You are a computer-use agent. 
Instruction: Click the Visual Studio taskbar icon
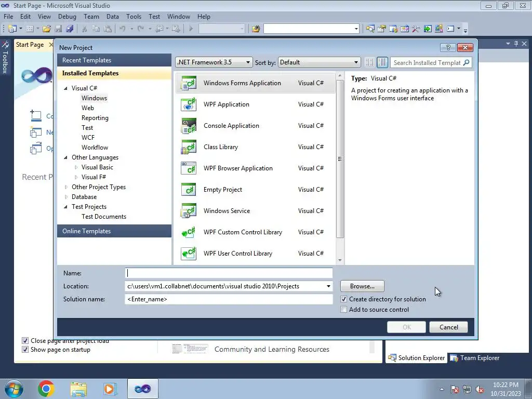point(142,389)
